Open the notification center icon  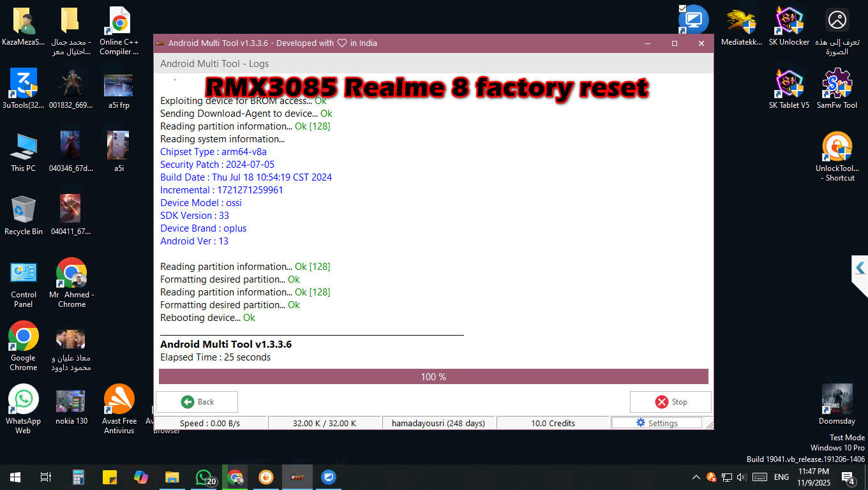click(848, 477)
